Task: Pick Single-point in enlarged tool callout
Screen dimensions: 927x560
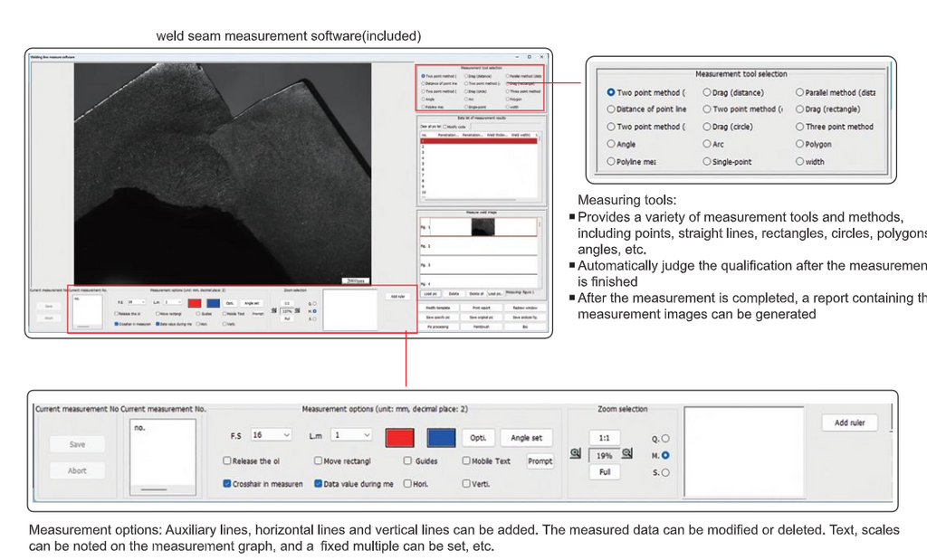Action: coord(706,161)
